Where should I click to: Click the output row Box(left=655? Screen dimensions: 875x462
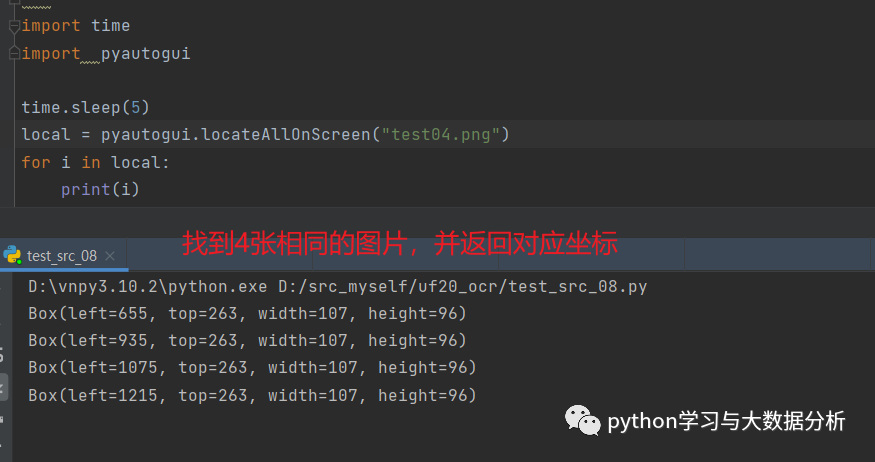247,314
